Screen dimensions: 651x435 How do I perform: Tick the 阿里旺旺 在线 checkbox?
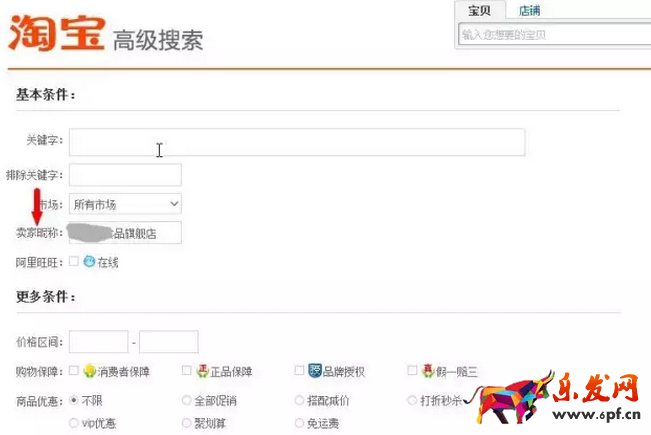click(x=73, y=262)
